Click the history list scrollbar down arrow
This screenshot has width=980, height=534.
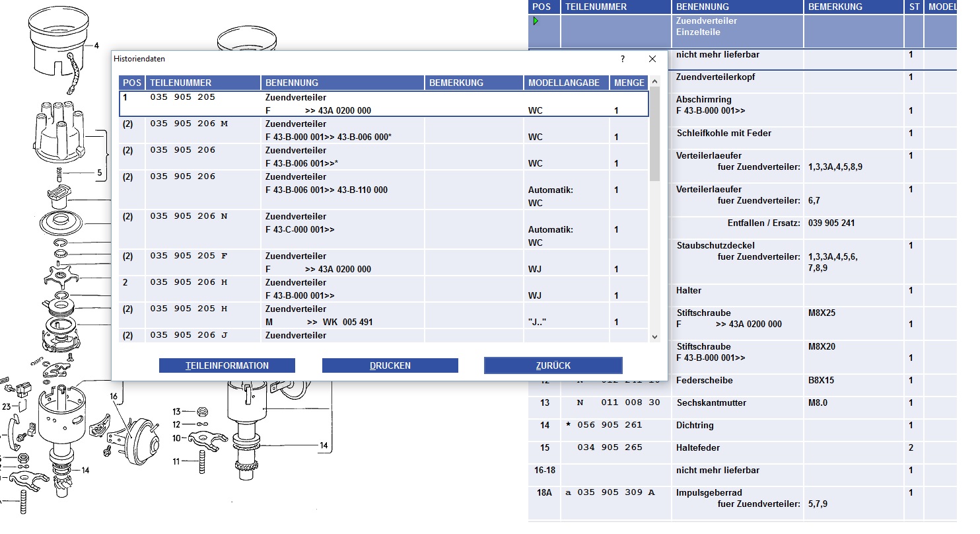654,336
